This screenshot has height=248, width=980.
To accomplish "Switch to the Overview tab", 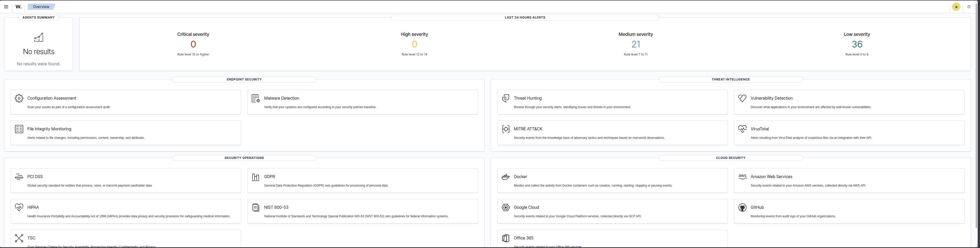I will point(41,6).
